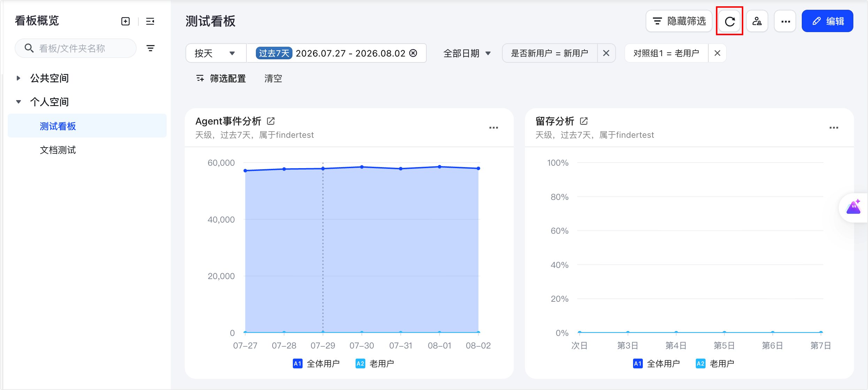Click the 07-29 data point on chart
The width and height of the screenshot is (868, 390).
pos(323,168)
